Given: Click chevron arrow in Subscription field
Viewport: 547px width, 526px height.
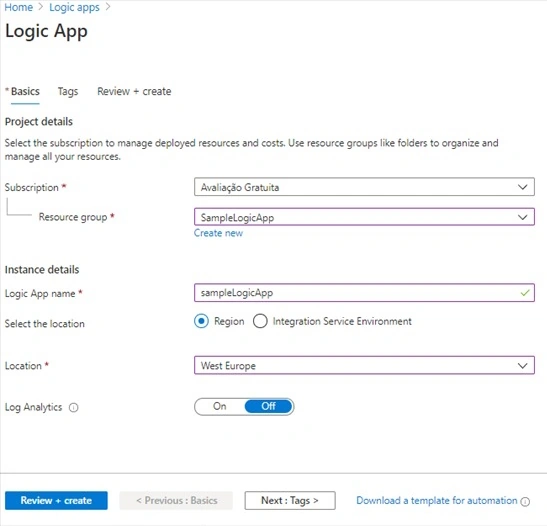Looking at the screenshot, I should tap(522, 187).
